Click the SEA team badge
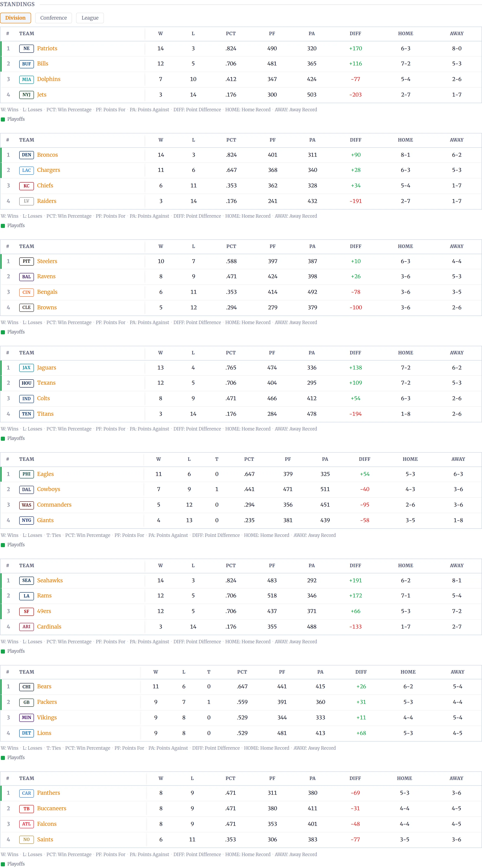The height and width of the screenshot is (868, 482). pyautogui.click(x=26, y=581)
